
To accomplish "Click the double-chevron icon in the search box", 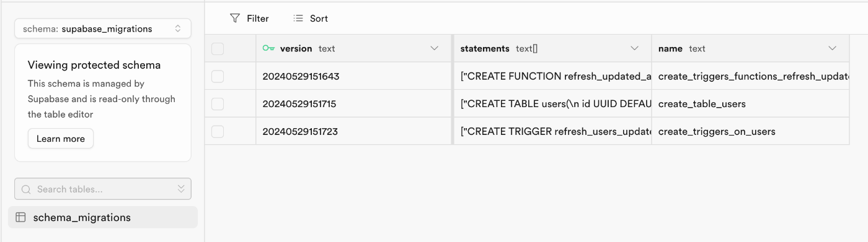I will (x=181, y=189).
